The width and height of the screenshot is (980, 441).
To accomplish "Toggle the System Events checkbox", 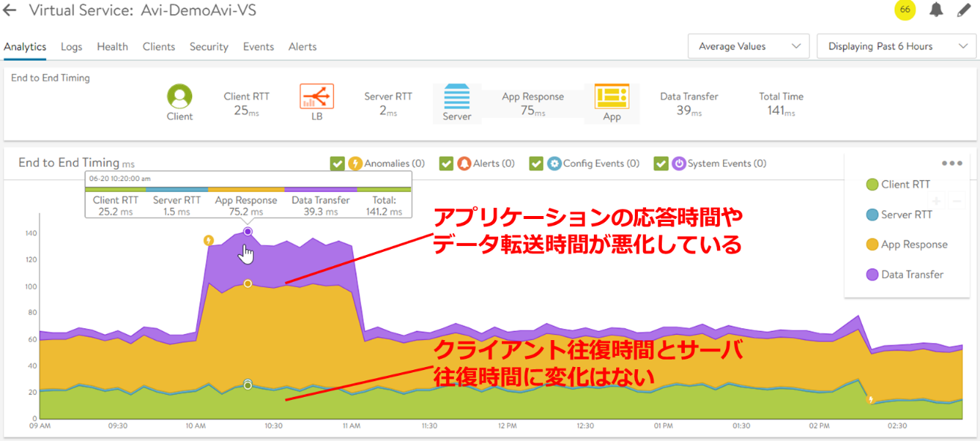I will 660,163.
